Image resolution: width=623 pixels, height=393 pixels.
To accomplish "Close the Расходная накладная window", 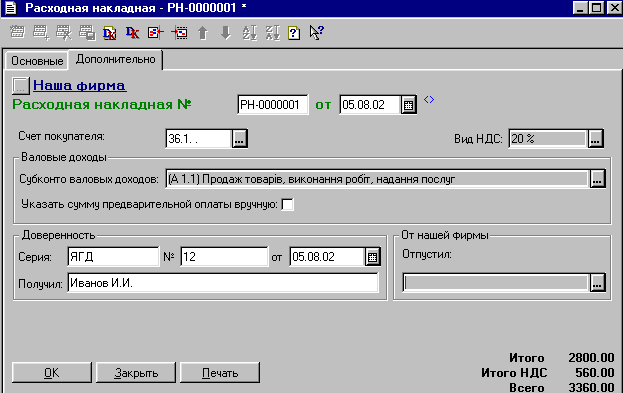I will coord(614,8).
